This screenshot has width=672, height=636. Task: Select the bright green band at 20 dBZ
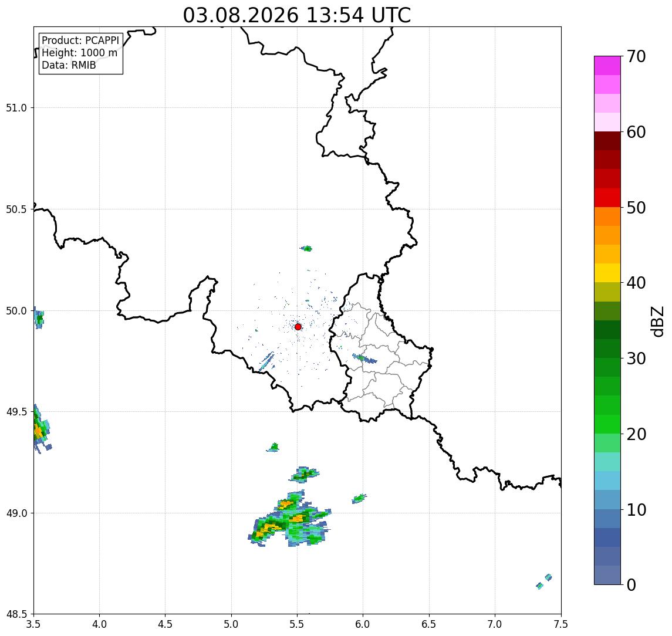click(607, 424)
